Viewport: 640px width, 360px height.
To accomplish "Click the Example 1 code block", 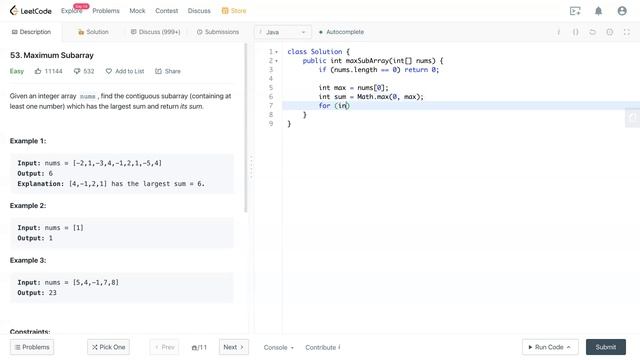I will pyautogui.click(x=122, y=173).
